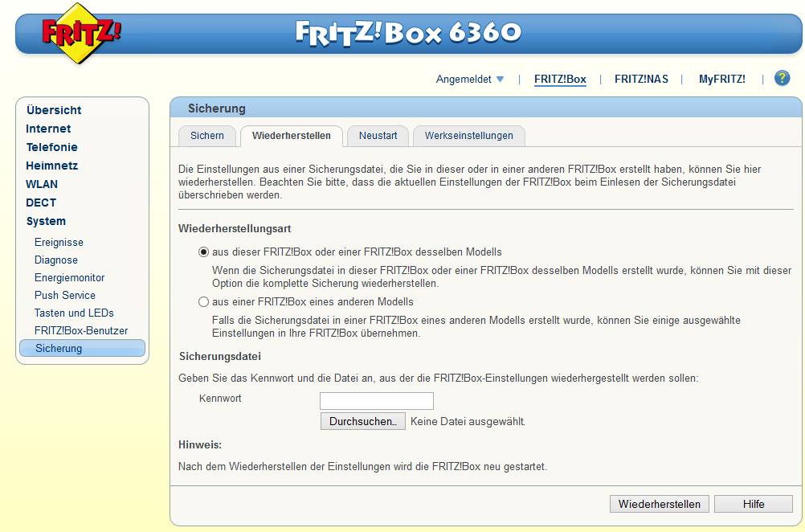The width and height of the screenshot is (805, 532).
Task: Click the Hinweis: label
Action: (x=200, y=444)
